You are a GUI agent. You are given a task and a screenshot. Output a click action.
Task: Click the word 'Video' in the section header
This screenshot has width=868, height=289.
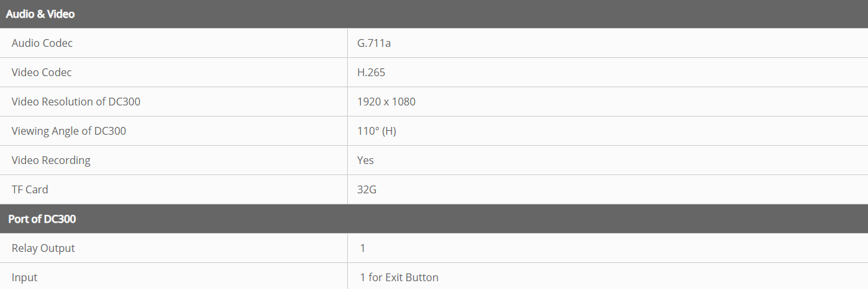click(61, 14)
